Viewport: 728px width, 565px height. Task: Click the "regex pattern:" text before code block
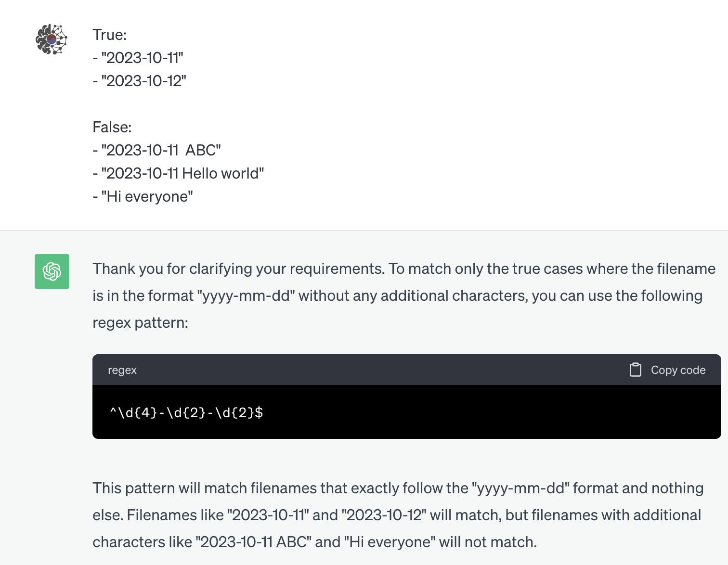pyautogui.click(x=140, y=322)
